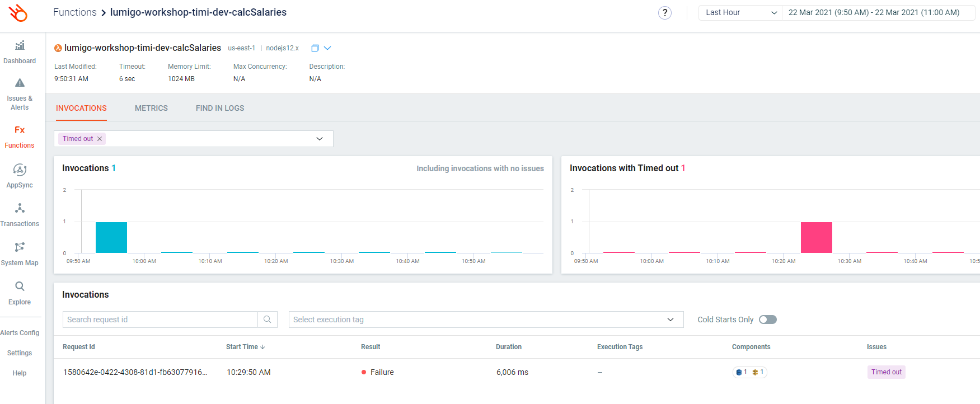Click the Timed out issue badge in row

pyautogui.click(x=887, y=372)
